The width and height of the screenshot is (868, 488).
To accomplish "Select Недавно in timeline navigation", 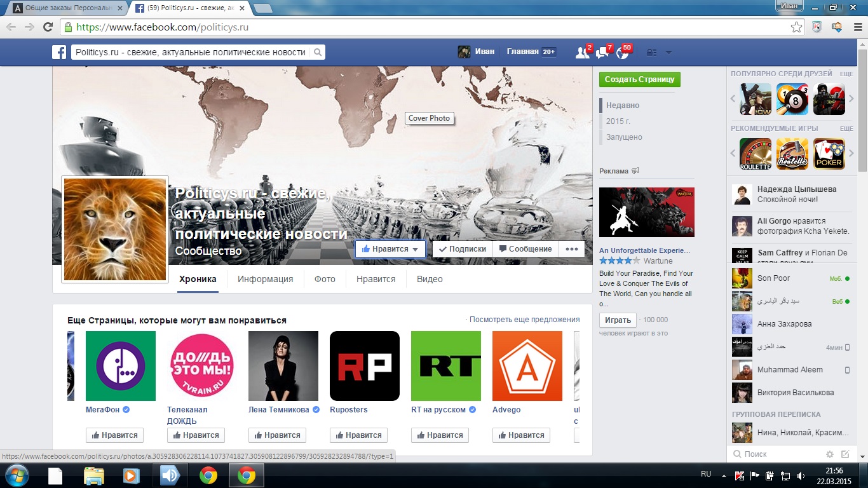I will (623, 105).
